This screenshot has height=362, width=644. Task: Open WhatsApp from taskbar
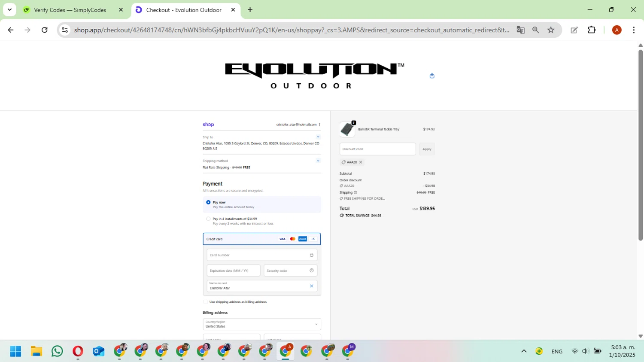tap(57, 351)
